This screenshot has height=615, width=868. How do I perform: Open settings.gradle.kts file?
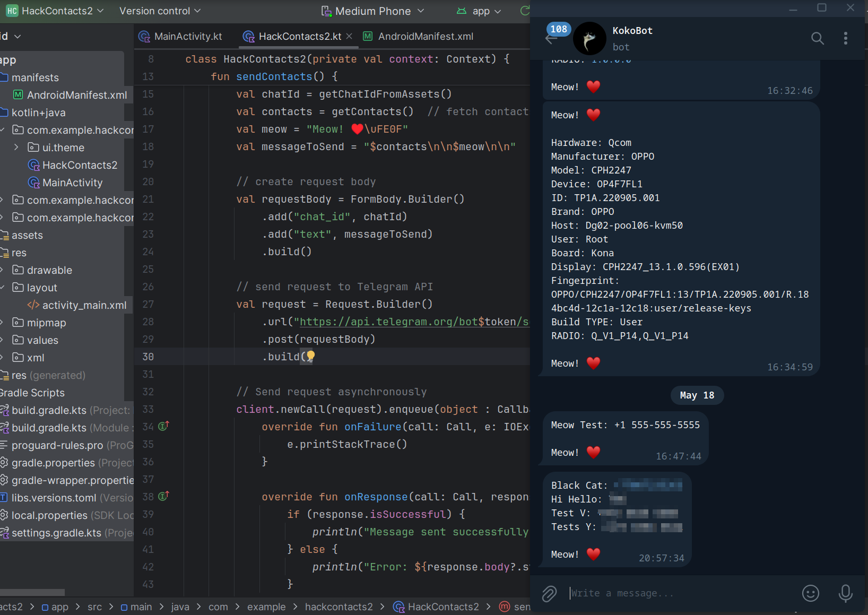[x=66, y=533]
